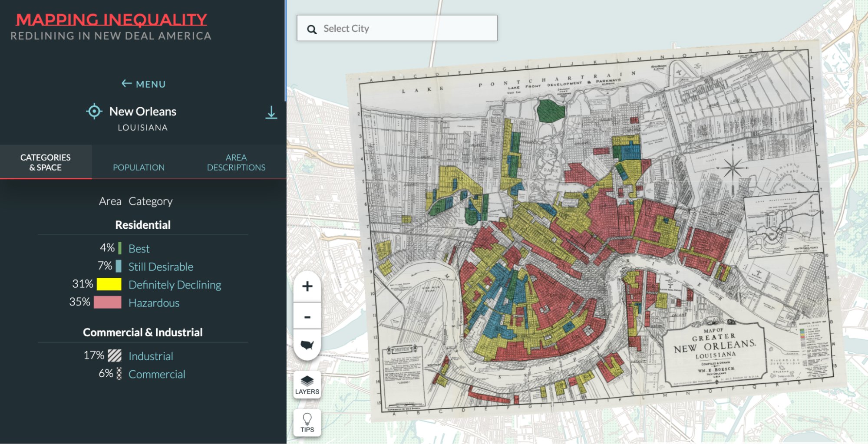Viewport: 868px width, 444px height.
Task: Select the Definitely Declining category
Action: coord(175,285)
